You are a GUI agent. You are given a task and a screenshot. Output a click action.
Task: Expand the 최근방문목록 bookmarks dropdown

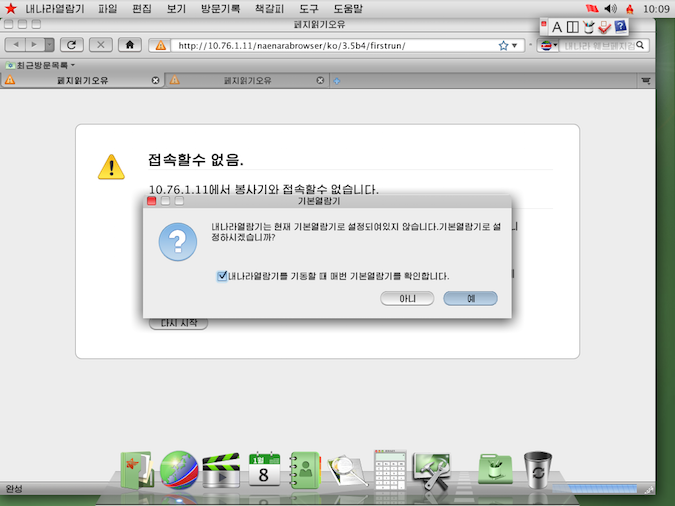(x=40, y=65)
